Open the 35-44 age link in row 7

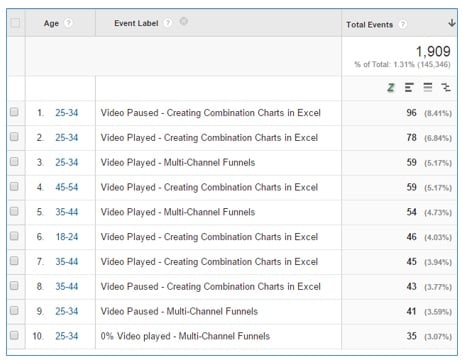[x=67, y=261]
